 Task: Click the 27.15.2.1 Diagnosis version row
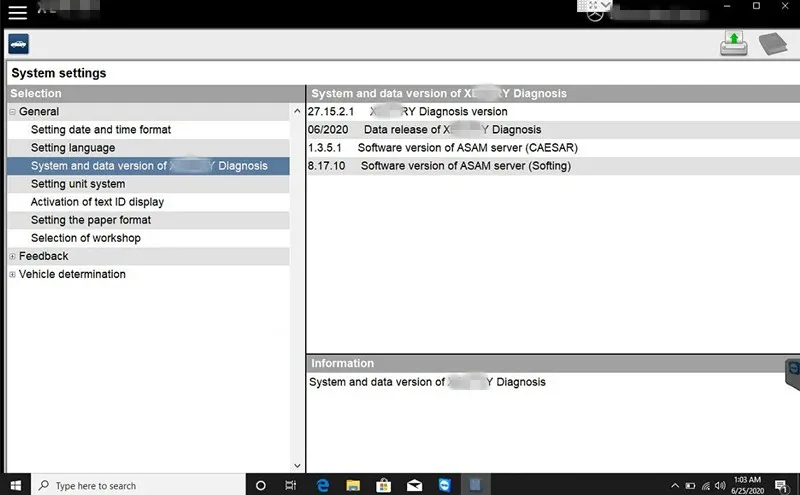pos(553,112)
